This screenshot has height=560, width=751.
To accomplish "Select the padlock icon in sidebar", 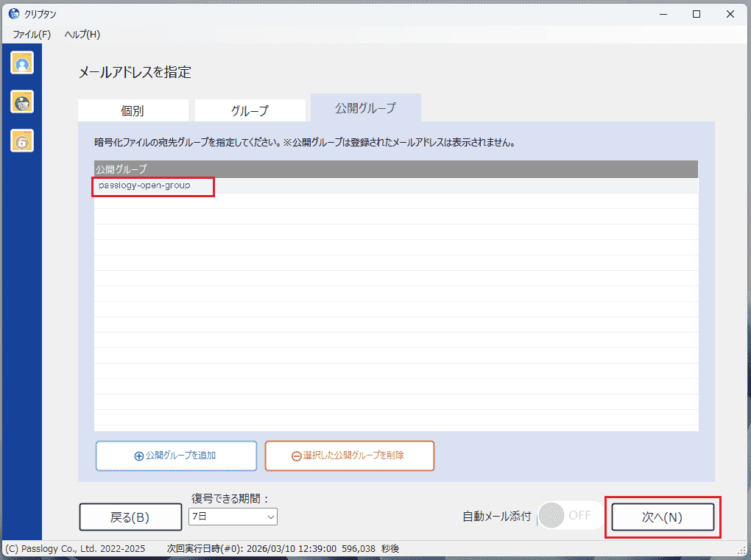I will pyautogui.click(x=22, y=140).
